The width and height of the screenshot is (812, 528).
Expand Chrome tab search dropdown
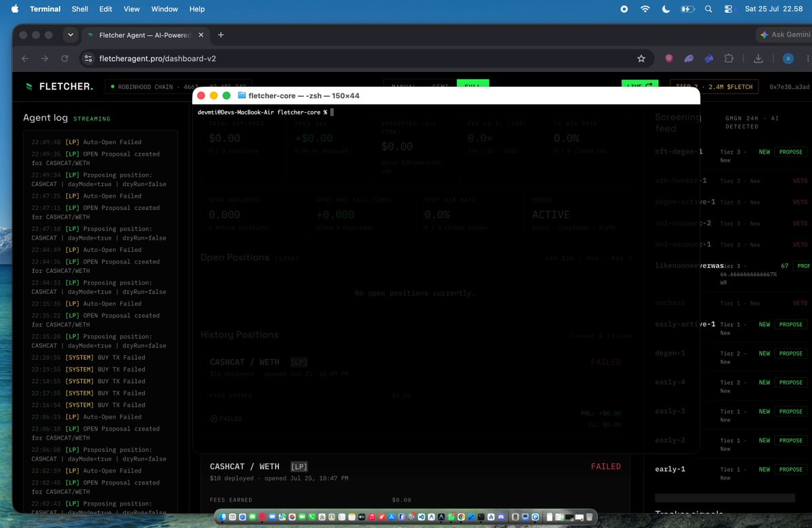click(70, 35)
